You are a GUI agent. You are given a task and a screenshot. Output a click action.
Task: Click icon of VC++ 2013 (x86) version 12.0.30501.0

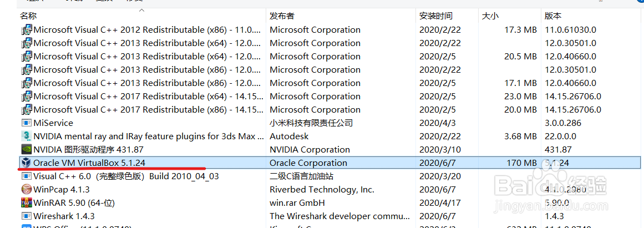click(26, 70)
